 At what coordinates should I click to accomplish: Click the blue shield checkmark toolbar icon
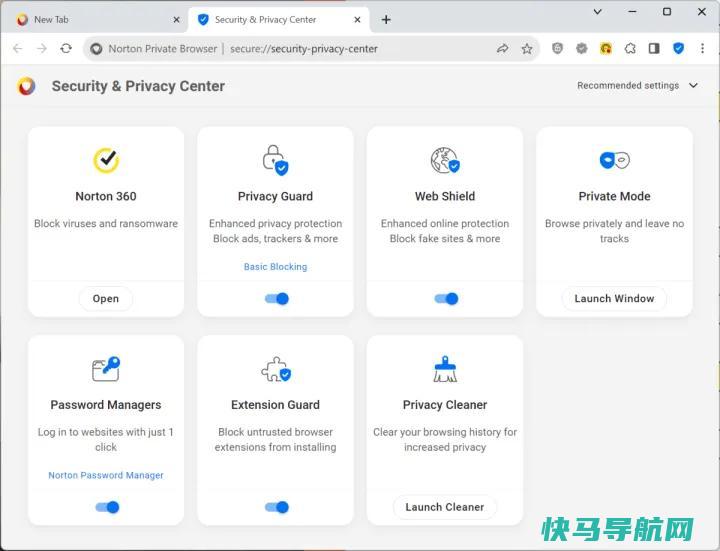678,48
